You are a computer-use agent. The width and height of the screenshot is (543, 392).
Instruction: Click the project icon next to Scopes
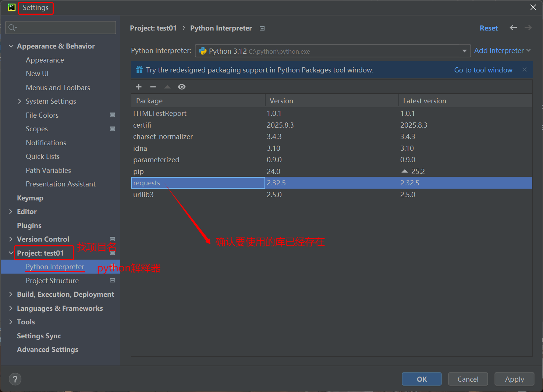[113, 129]
